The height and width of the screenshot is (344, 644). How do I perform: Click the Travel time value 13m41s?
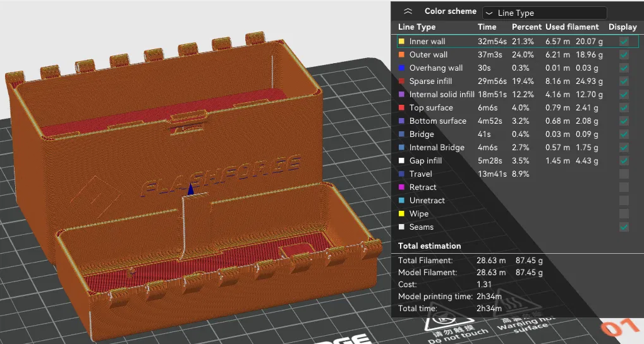[x=492, y=174]
